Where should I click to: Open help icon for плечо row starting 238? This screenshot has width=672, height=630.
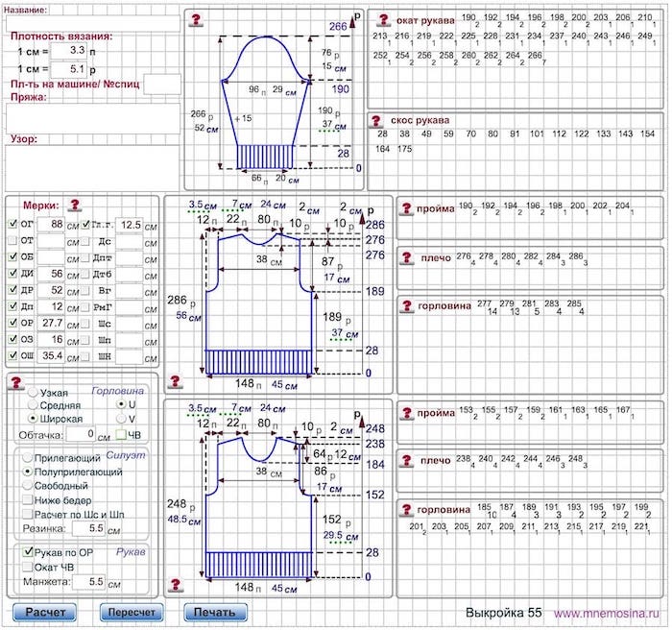pyautogui.click(x=407, y=461)
